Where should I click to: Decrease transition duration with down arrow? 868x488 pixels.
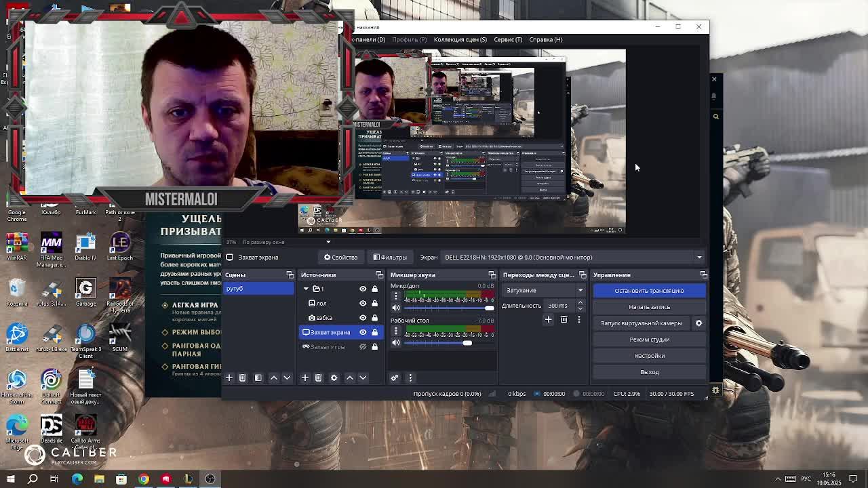pos(580,308)
